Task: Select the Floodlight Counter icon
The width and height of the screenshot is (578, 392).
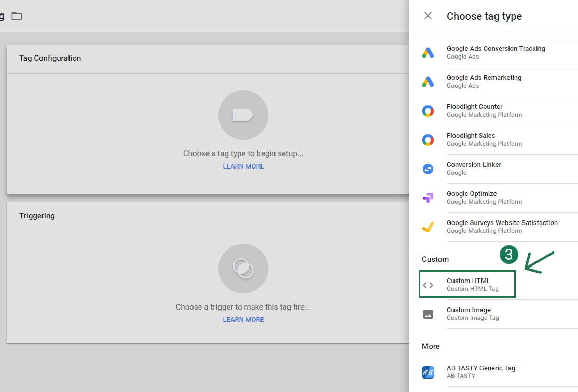Action: pos(428,110)
